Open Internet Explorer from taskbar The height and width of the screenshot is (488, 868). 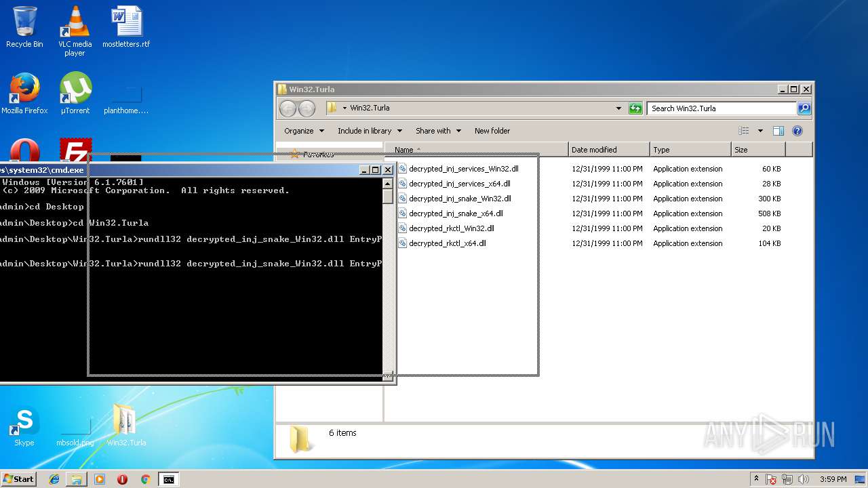point(54,479)
